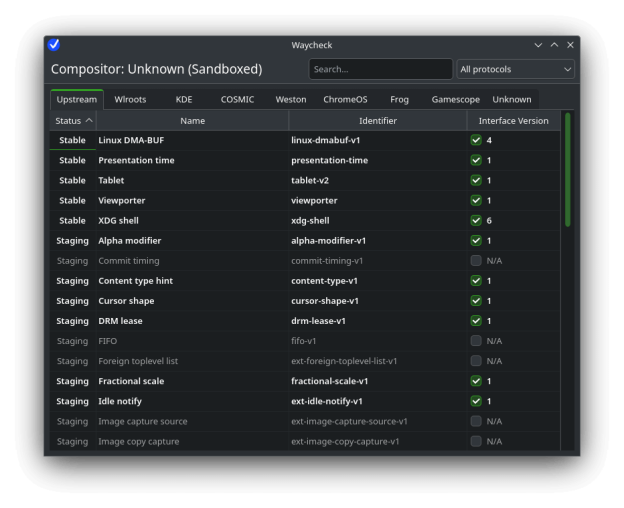Screen dimensions: 624x508
Task: Open the All protocols dropdown
Action: tap(515, 69)
